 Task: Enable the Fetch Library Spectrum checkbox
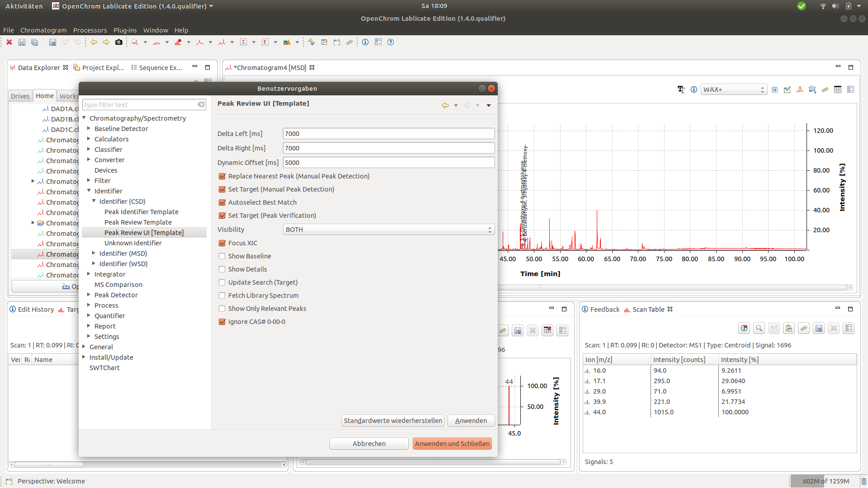pyautogui.click(x=222, y=295)
